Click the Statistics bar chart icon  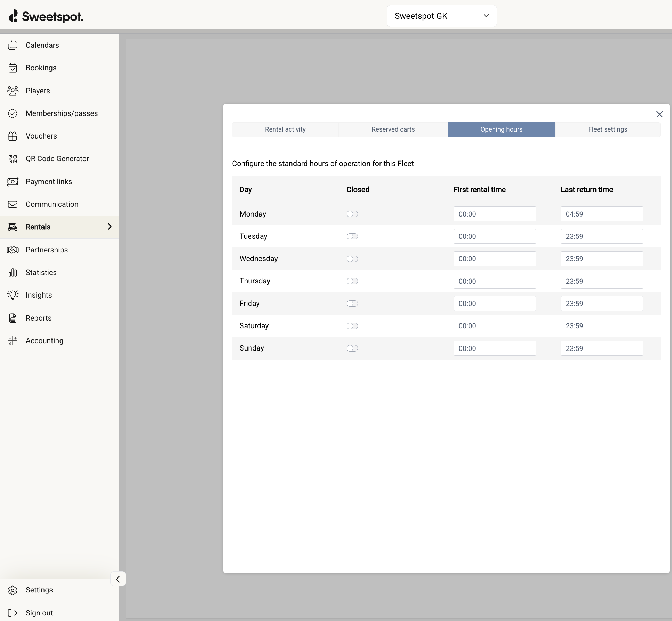13,273
